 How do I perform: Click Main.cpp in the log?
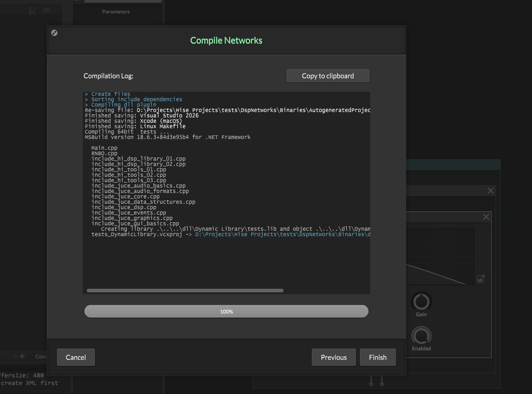(x=104, y=148)
